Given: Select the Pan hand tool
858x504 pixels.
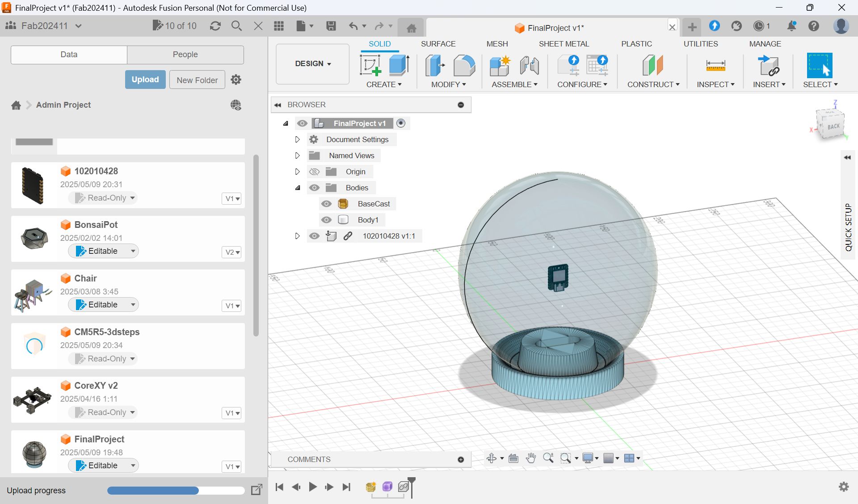Looking at the screenshot, I should tap(531, 458).
